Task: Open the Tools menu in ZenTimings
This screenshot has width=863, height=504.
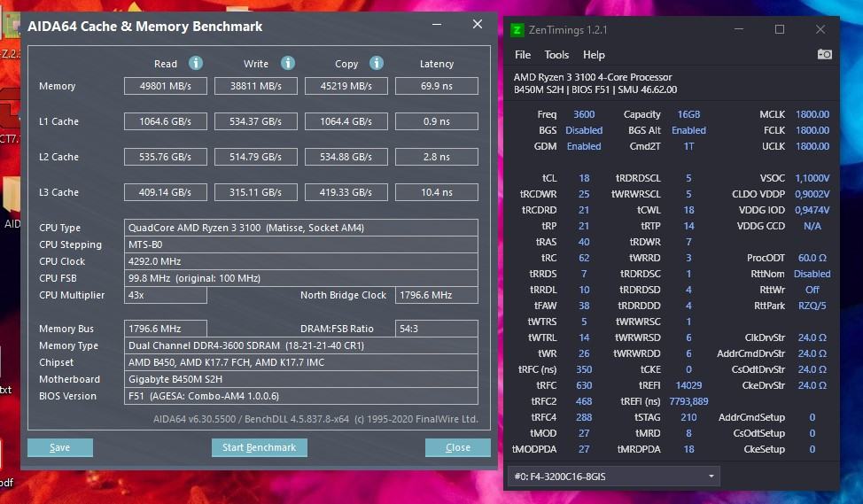Action: [x=556, y=55]
